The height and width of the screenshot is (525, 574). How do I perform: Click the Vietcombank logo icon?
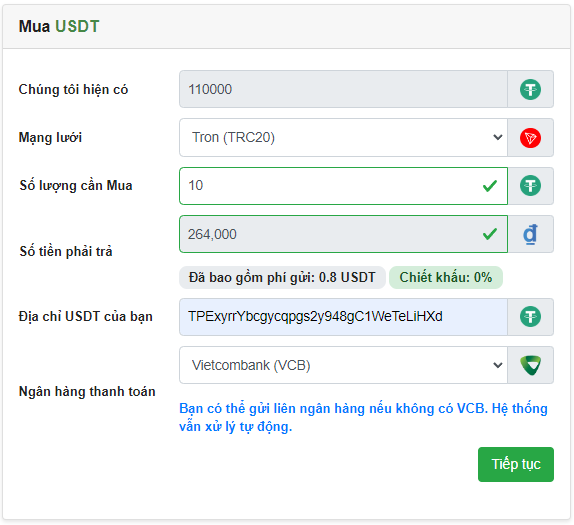pos(530,365)
